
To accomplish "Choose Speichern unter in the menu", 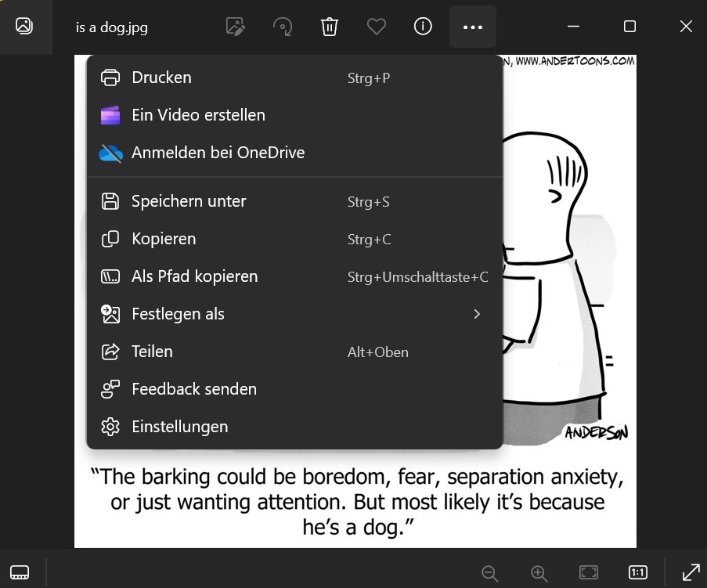I will click(x=295, y=201).
